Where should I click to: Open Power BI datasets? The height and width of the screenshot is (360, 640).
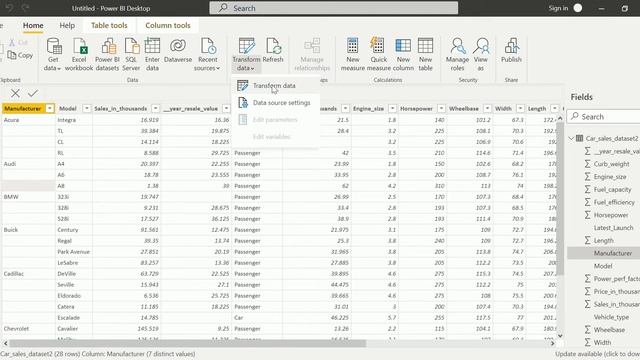tap(107, 54)
